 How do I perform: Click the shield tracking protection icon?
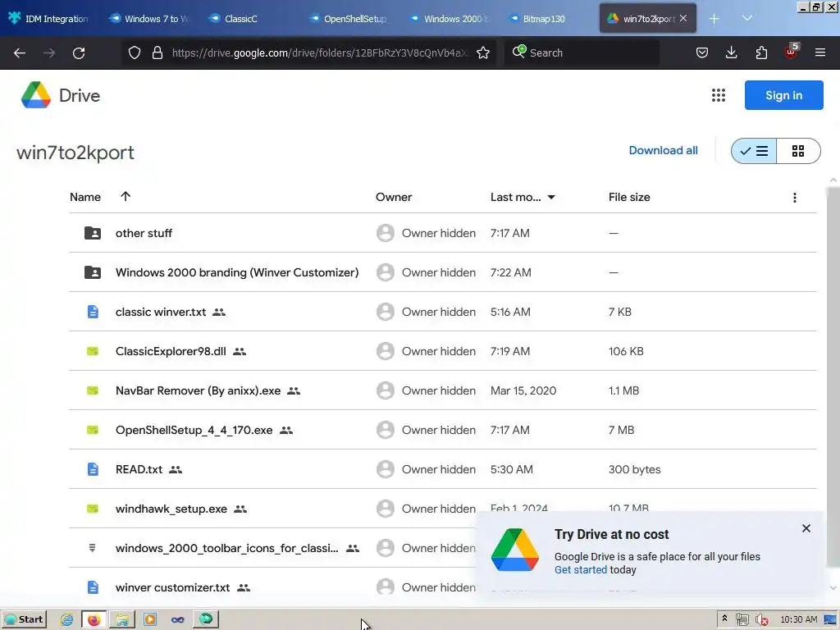135,52
